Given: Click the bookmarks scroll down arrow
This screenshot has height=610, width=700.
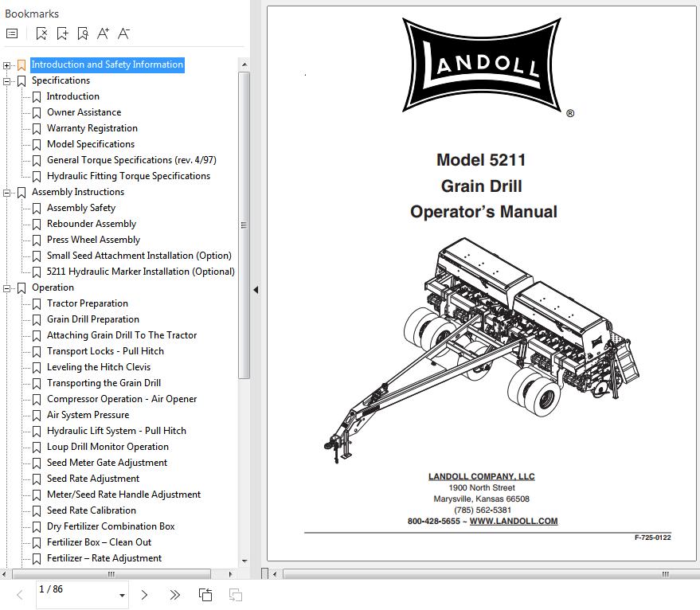Looking at the screenshot, I should pyautogui.click(x=244, y=561).
